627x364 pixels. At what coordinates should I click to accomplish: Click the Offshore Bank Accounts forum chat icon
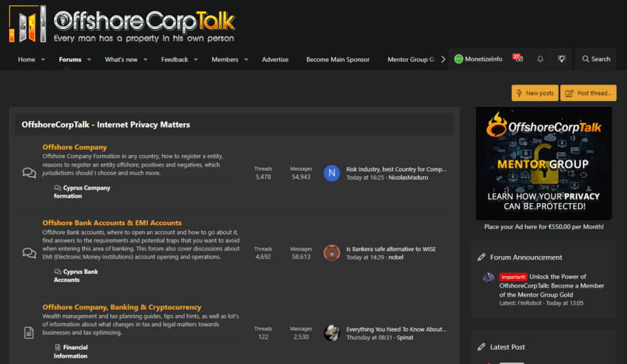point(29,253)
